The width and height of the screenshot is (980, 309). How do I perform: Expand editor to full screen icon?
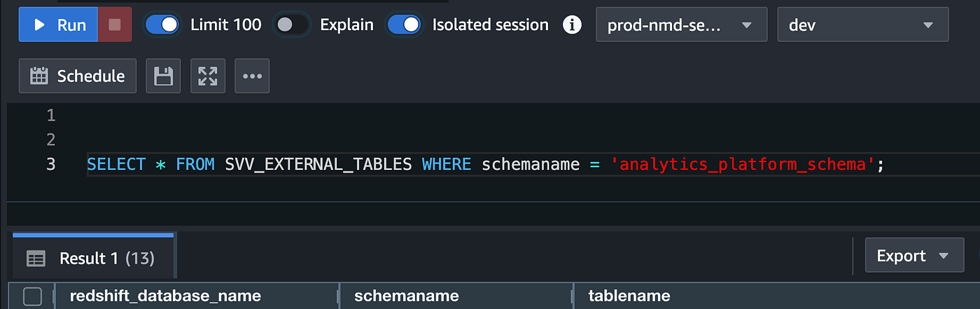(x=208, y=76)
